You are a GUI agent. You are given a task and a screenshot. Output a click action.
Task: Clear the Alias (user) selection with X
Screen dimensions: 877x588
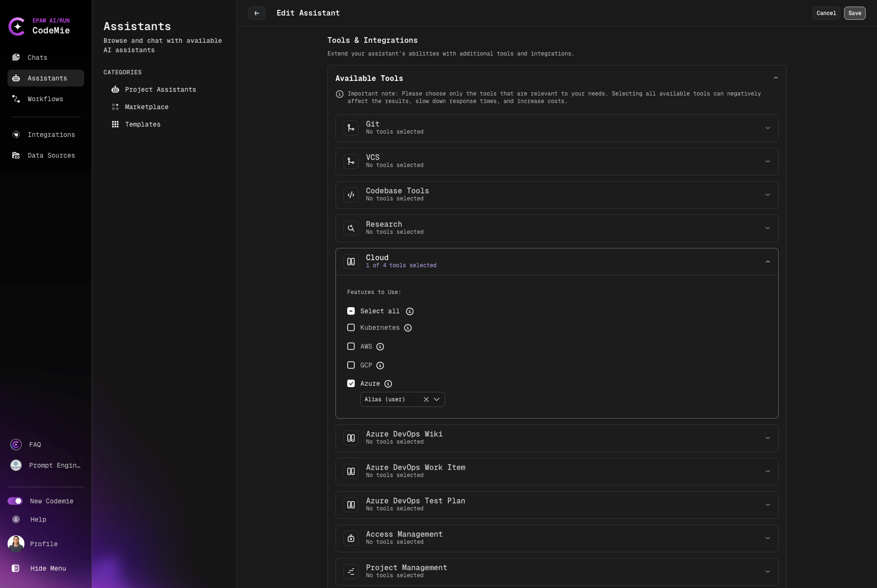tap(426, 399)
